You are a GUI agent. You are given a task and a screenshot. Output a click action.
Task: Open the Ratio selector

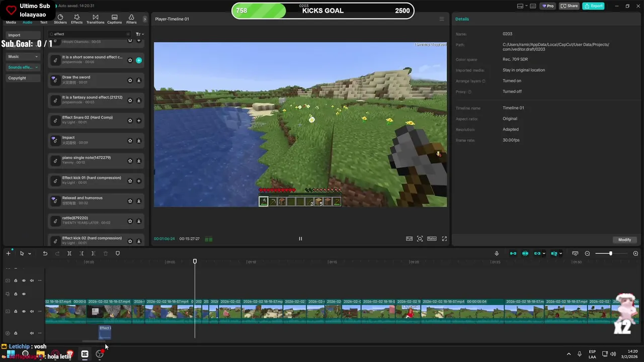point(432,239)
